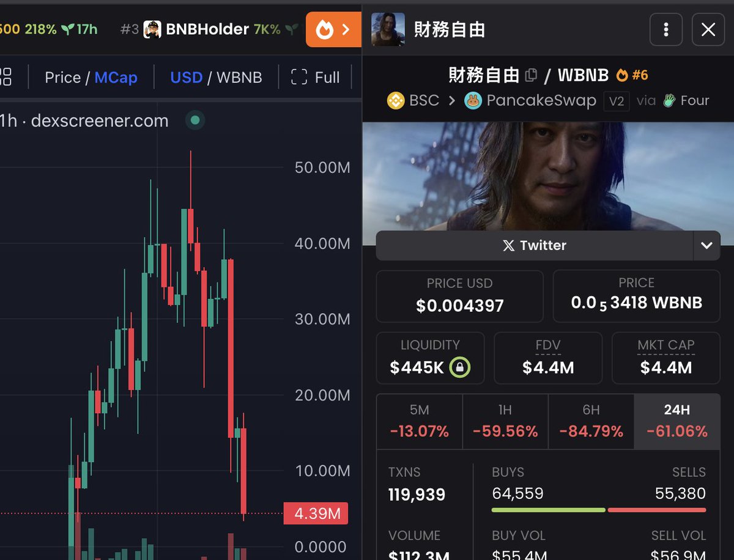Switch chart to MCap mode

click(116, 78)
